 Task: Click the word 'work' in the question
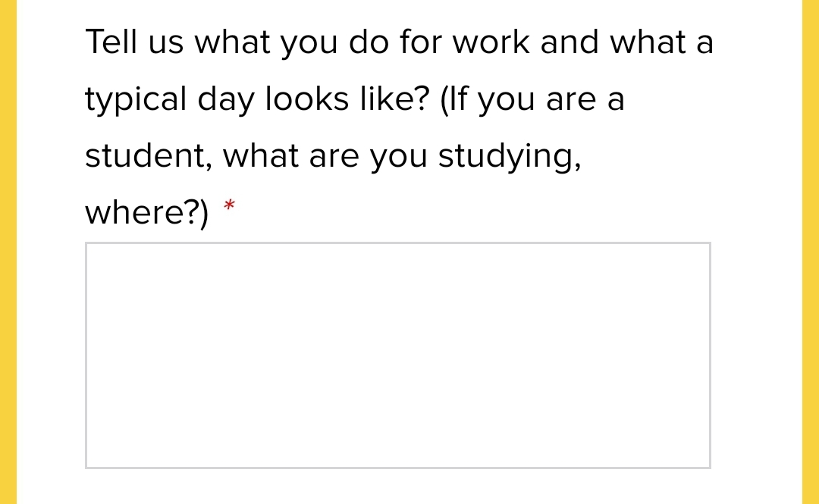coord(491,42)
